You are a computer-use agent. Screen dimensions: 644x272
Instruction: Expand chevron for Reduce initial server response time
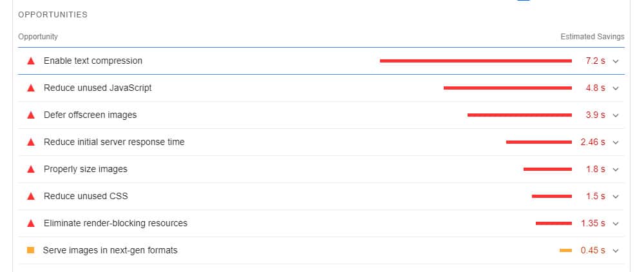[x=615, y=142]
